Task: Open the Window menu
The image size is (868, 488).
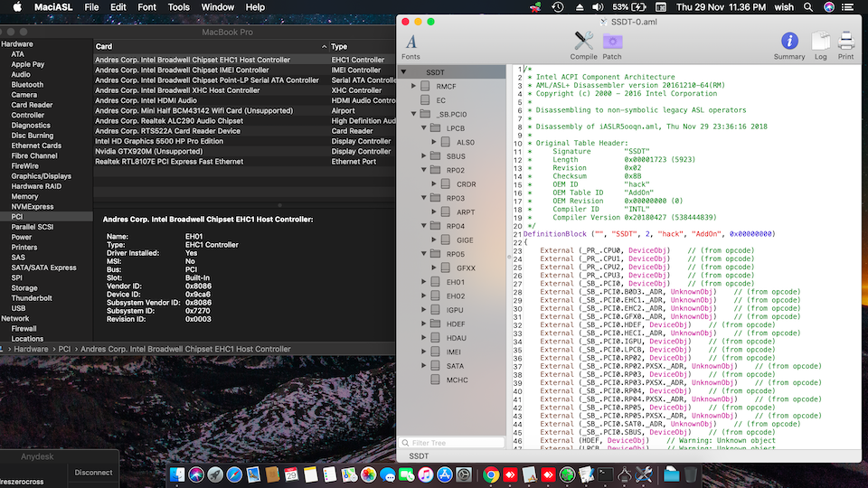Action: [x=218, y=7]
